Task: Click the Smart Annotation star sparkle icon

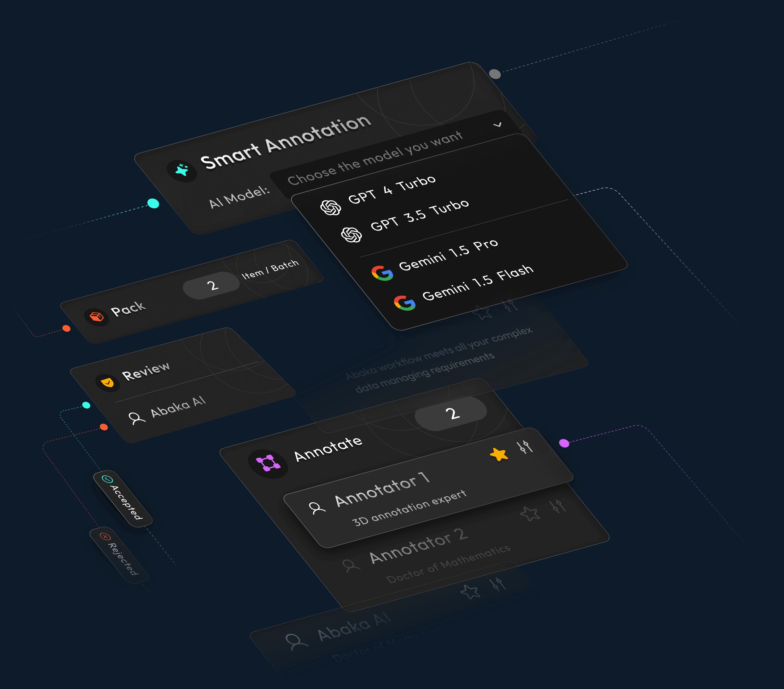Action: pyautogui.click(x=182, y=170)
